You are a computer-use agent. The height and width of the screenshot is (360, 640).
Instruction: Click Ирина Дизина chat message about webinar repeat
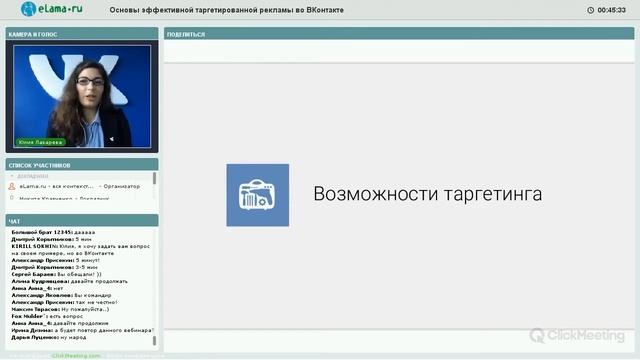click(82, 330)
